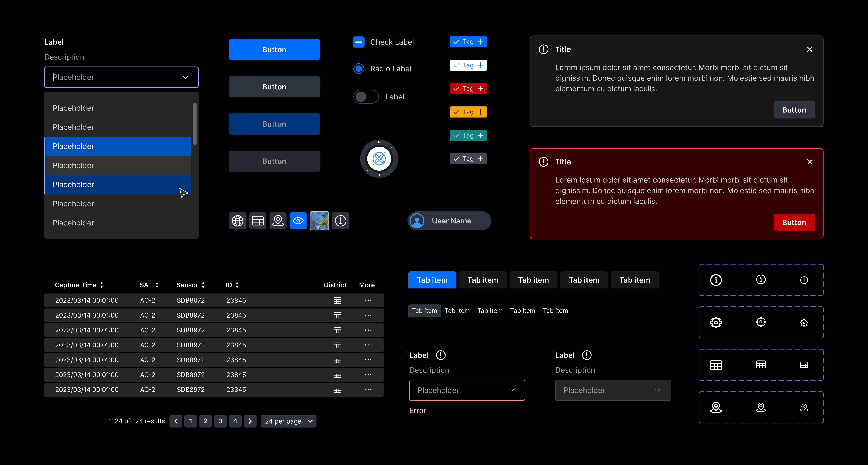Click the plus icon on the red Tag
The width and height of the screenshot is (868, 465).
480,89
